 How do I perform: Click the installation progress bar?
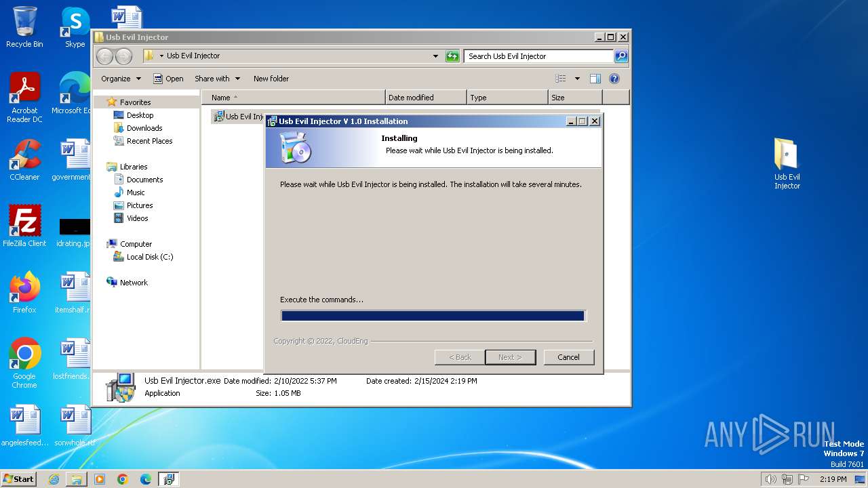[433, 316]
